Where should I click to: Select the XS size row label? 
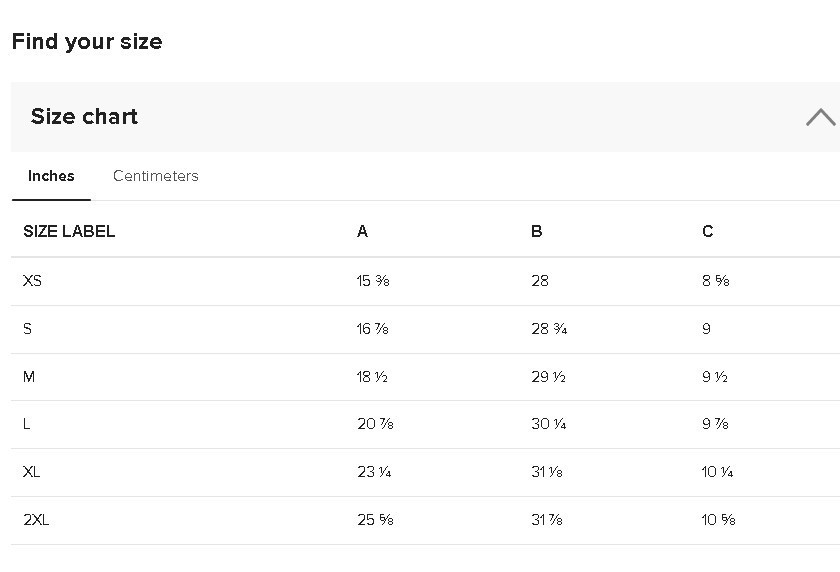(32, 281)
